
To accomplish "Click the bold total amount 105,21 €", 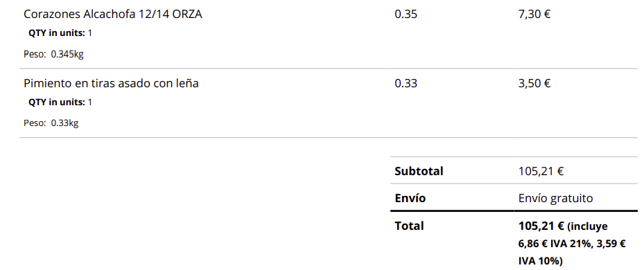I will pos(541,226).
